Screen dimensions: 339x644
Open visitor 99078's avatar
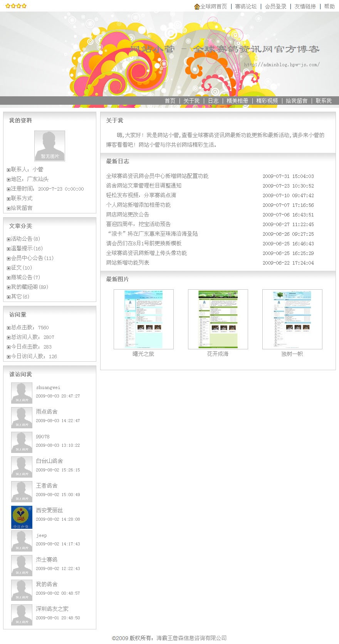pos(22,442)
